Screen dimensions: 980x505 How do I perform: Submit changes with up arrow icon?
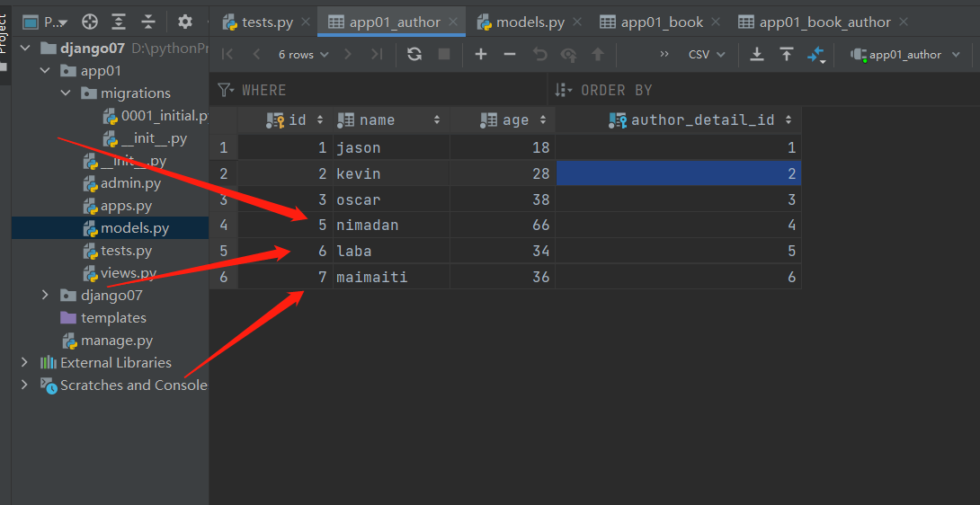click(x=598, y=55)
